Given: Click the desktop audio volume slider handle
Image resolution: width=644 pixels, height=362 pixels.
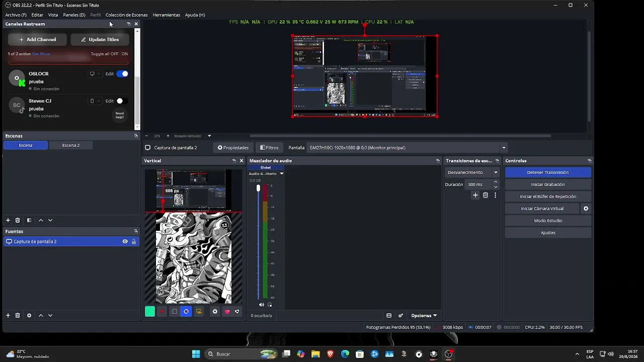Looking at the screenshot, I should [x=258, y=188].
